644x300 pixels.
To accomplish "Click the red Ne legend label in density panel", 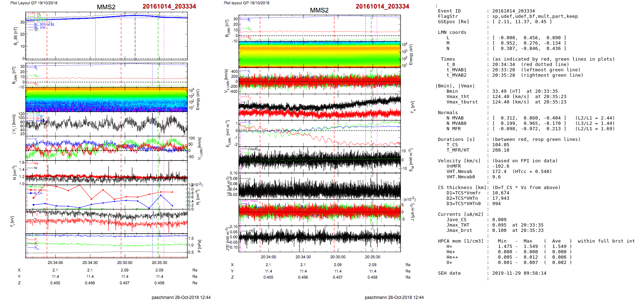I will click(x=36, y=163).
